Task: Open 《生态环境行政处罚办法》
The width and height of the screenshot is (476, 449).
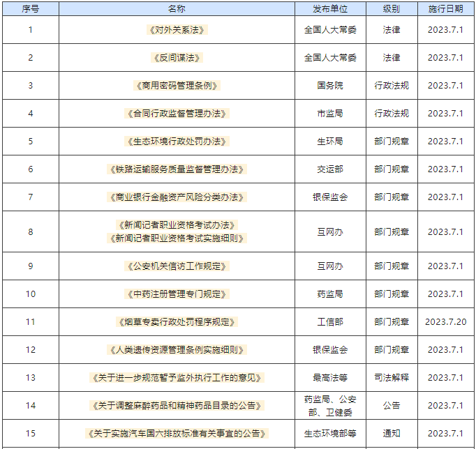Action: [x=177, y=142]
